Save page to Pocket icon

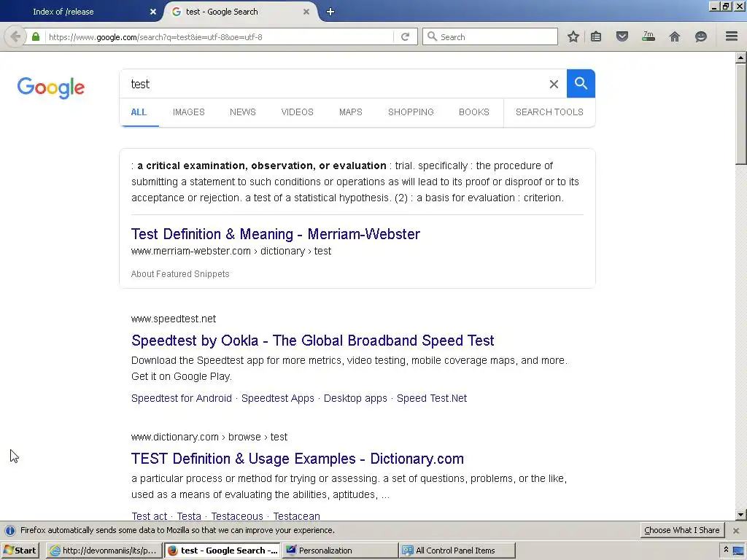[x=622, y=36]
